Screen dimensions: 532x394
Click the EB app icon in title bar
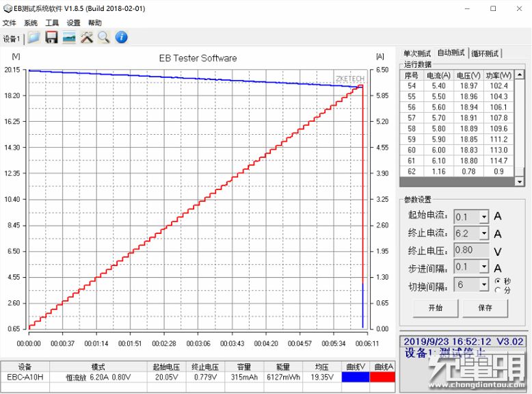pos(8,8)
